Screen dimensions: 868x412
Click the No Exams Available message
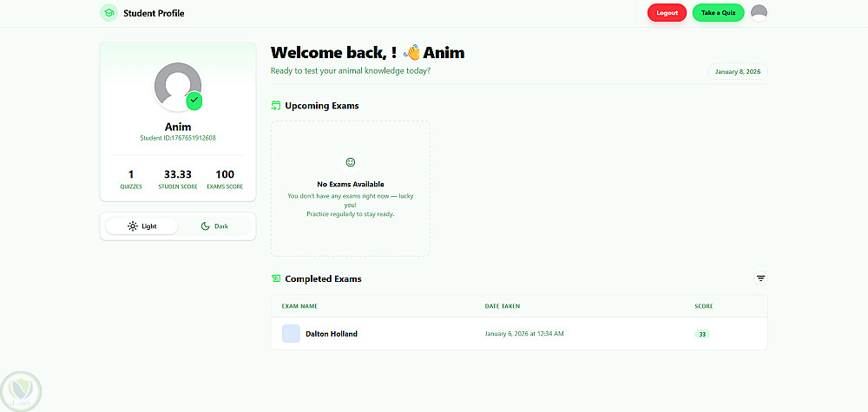(x=351, y=184)
